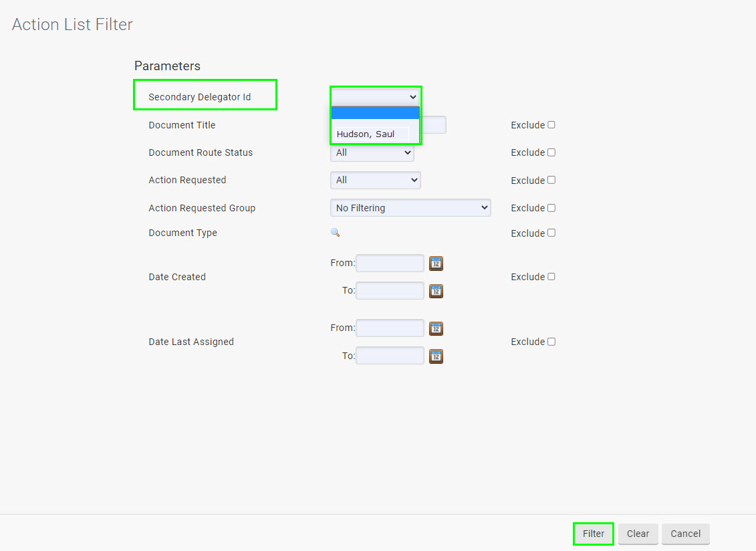Open calendar for Date Created From

point(436,263)
